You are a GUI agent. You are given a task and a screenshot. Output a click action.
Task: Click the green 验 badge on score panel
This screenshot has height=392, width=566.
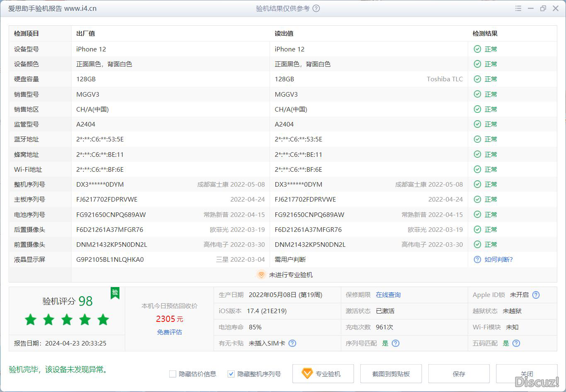click(x=115, y=293)
